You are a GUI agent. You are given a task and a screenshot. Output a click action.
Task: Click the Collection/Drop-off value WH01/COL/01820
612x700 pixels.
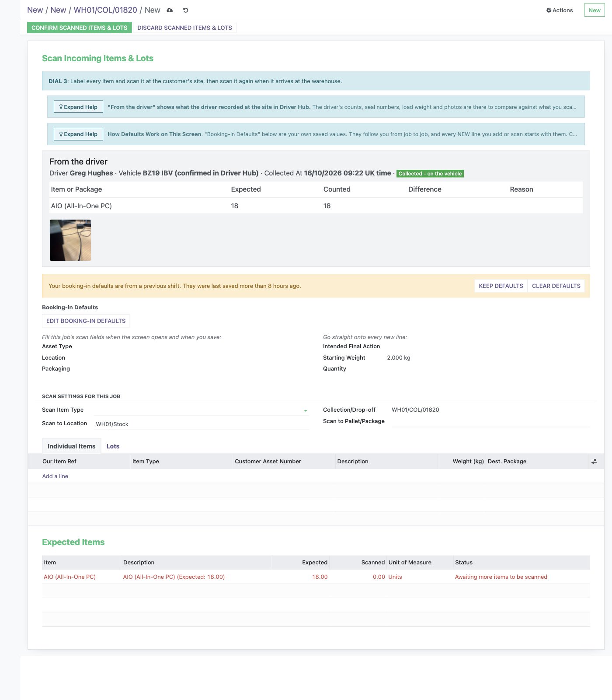coord(415,409)
